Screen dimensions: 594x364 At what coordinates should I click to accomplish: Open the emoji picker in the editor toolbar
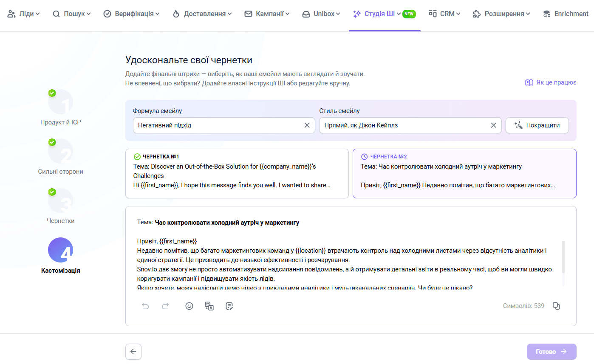tap(189, 306)
